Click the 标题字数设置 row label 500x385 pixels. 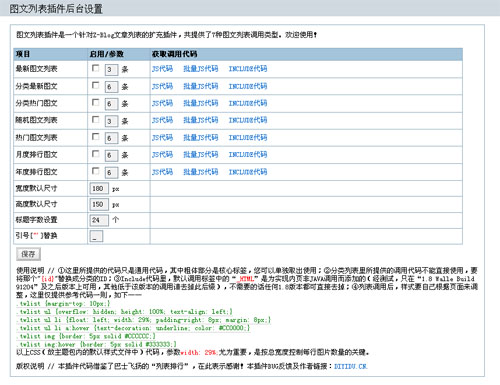pos(36,220)
